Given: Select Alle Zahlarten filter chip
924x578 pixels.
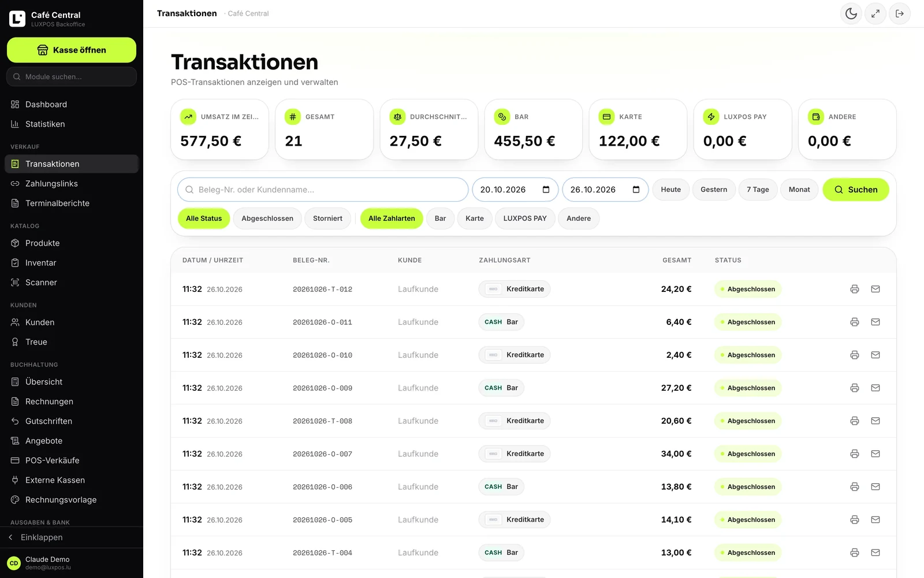Looking at the screenshot, I should (392, 218).
